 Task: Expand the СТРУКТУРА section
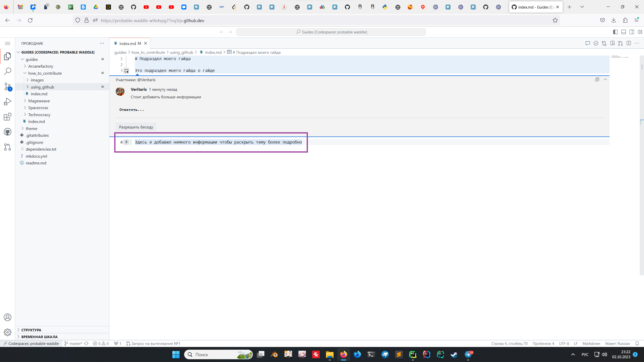[31, 330]
